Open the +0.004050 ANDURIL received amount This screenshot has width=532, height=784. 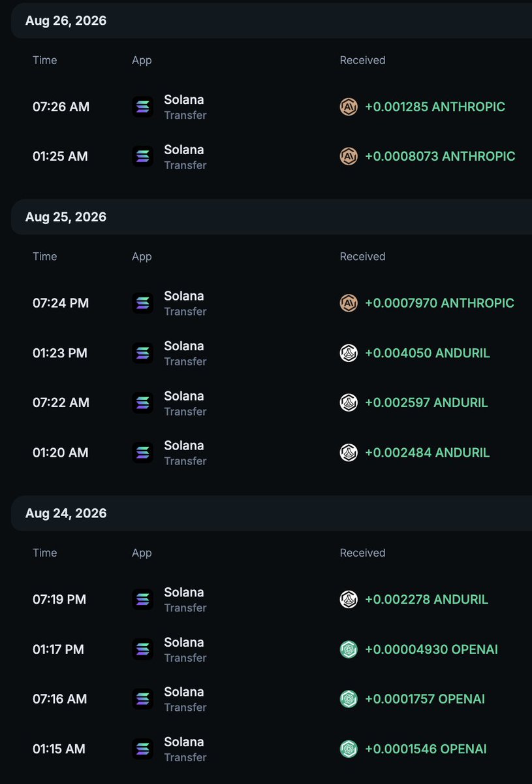428,353
